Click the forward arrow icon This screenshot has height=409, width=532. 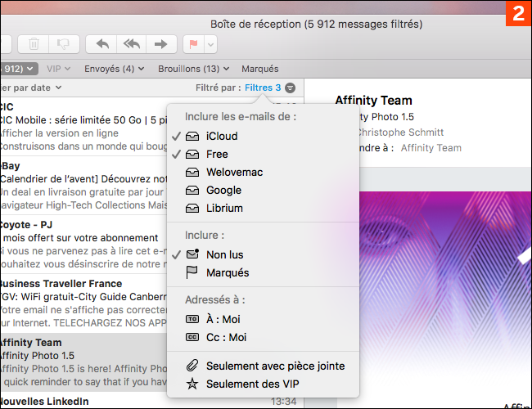pos(160,44)
